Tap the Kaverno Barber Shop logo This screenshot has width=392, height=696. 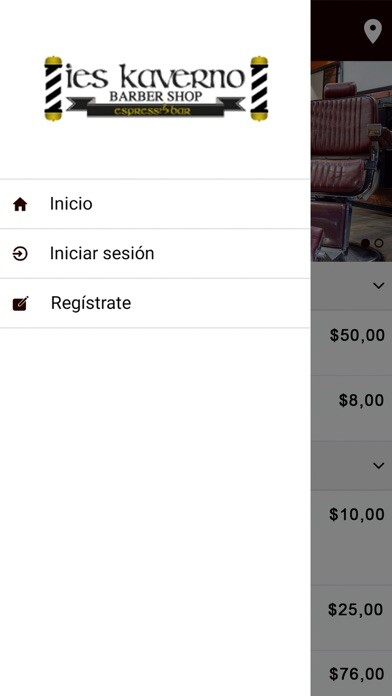pyautogui.click(x=156, y=88)
